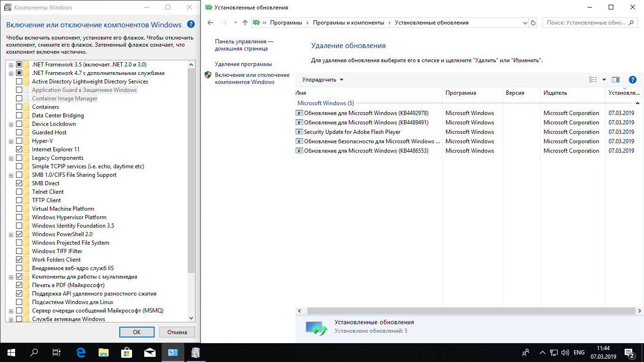This screenshot has width=644, height=362.
Task: Open Microsoft Store from taskbar
Action: coord(127,353)
